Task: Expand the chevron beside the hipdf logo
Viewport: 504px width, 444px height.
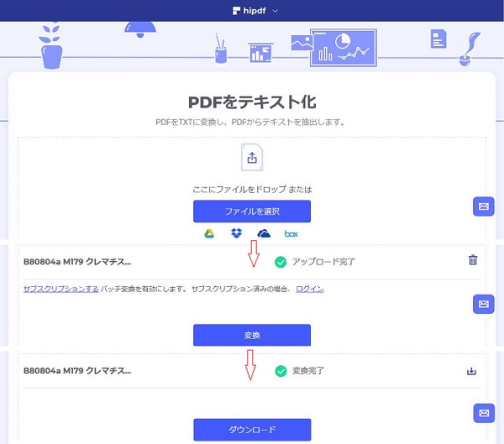Action: coord(276,11)
